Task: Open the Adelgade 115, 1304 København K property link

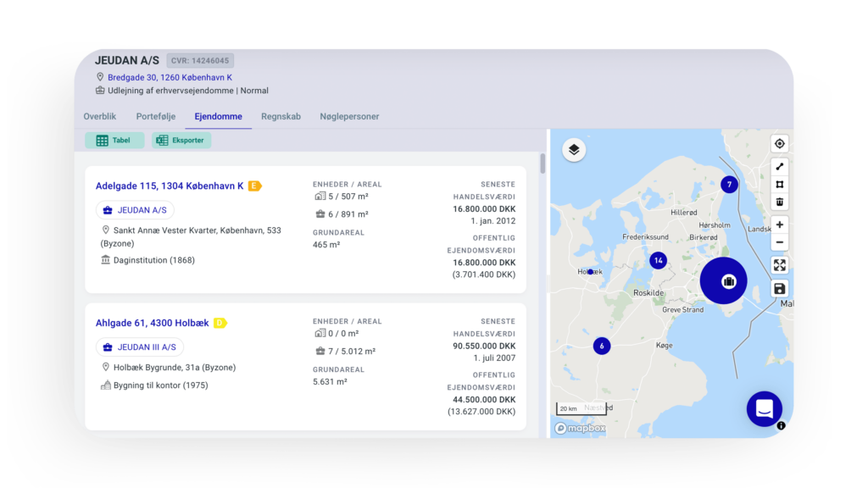Action: 170,186
